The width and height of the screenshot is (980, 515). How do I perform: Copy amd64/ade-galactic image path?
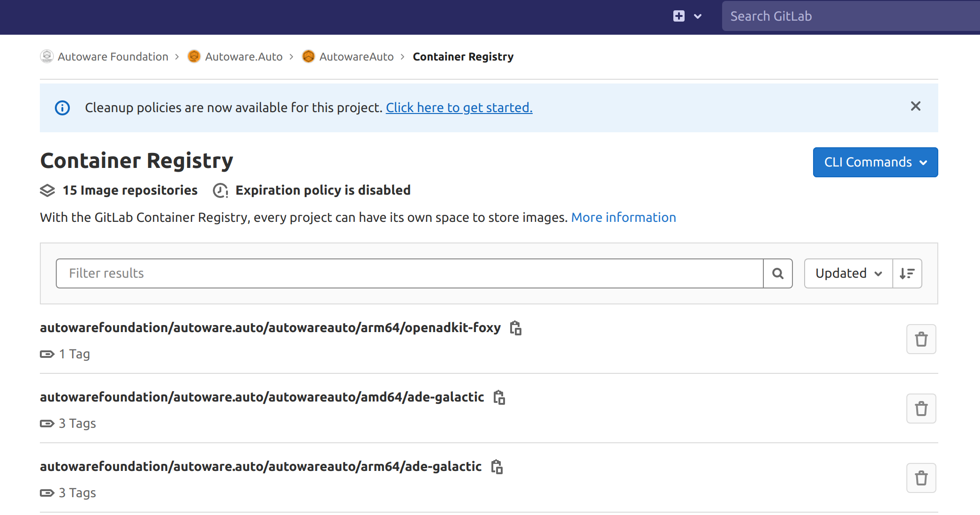[x=499, y=397]
